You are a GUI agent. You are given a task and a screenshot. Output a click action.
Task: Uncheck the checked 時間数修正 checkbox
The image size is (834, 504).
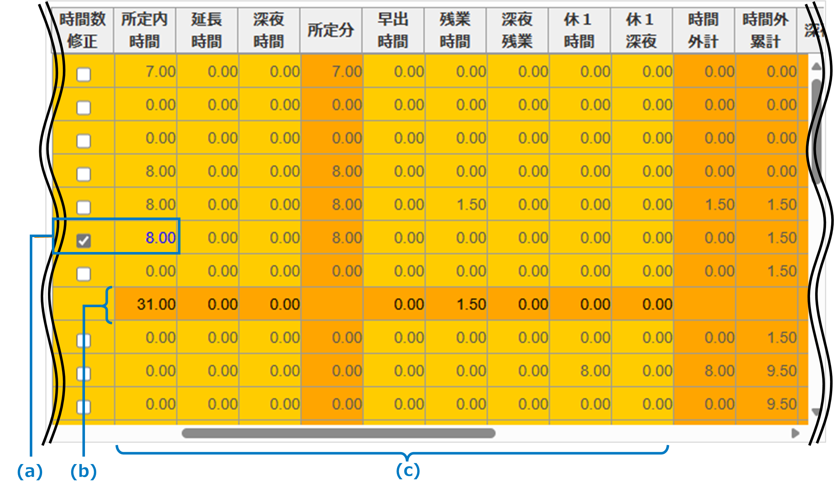(x=84, y=241)
